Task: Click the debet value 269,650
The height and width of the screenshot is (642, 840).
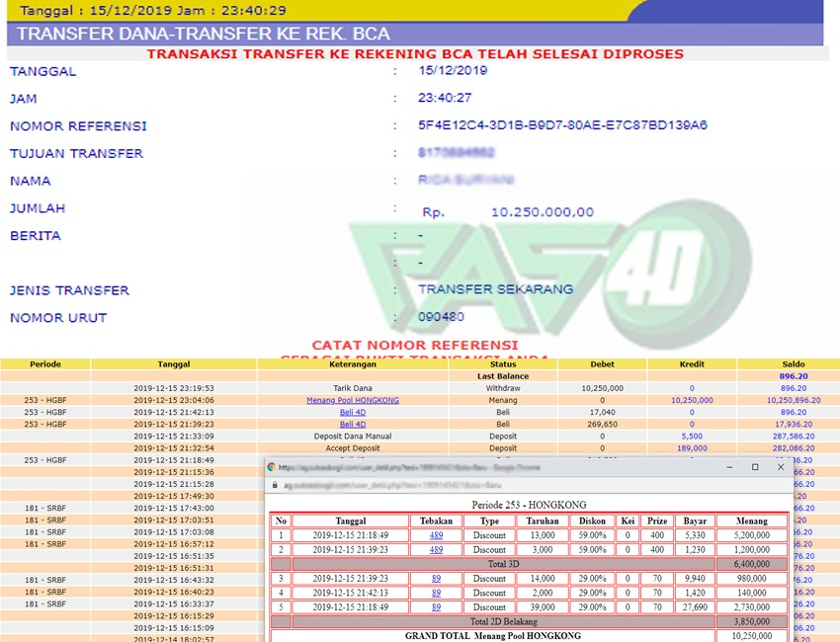Action: (x=602, y=424)
